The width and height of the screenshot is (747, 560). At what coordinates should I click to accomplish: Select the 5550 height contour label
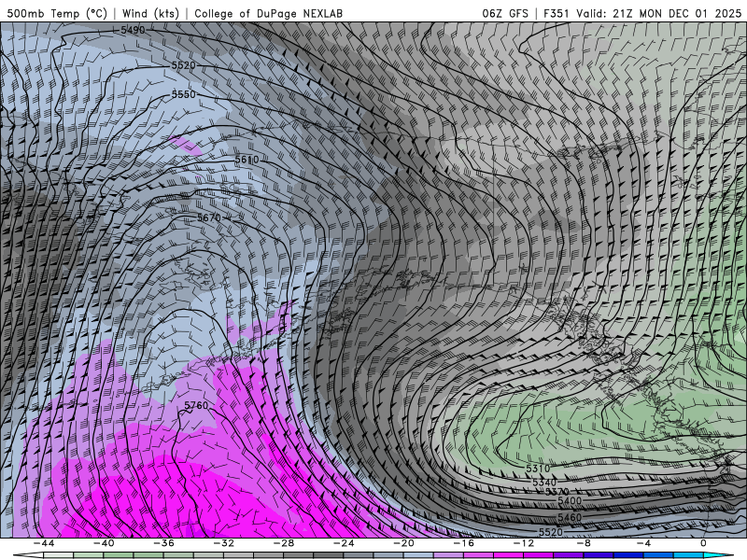pos(184,94)
